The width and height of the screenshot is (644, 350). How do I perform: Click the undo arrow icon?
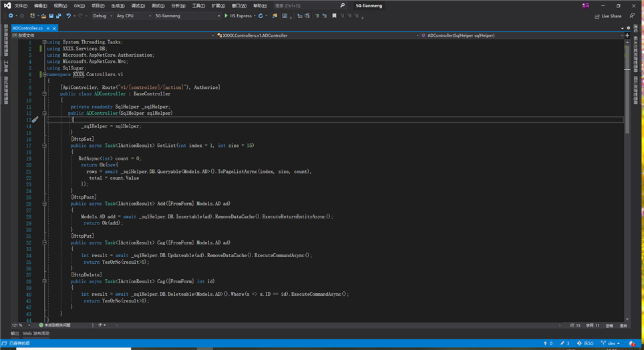coord(69,16)
